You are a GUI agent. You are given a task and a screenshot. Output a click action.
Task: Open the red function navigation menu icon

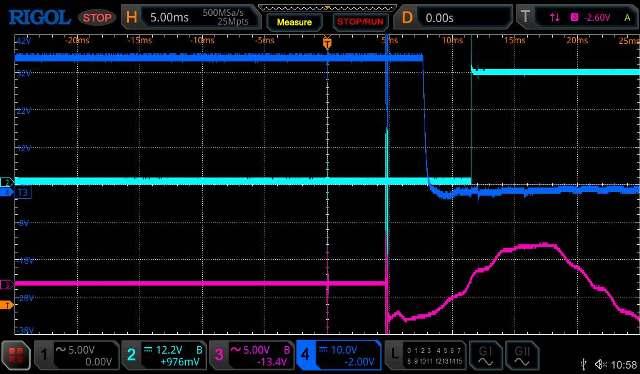16,355
